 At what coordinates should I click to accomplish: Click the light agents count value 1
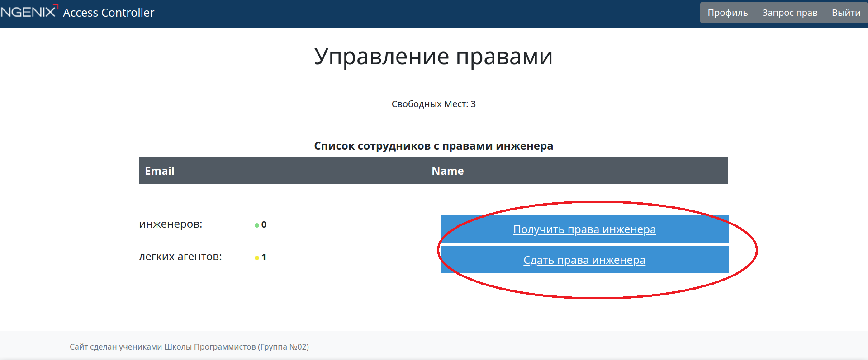[x=264, y=257]
